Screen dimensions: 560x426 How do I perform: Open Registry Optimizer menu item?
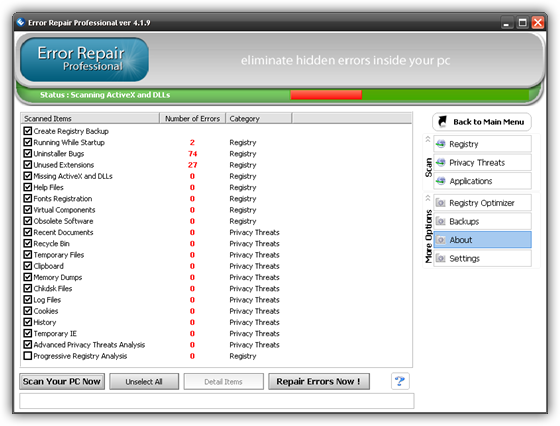(x=482, y=203)
